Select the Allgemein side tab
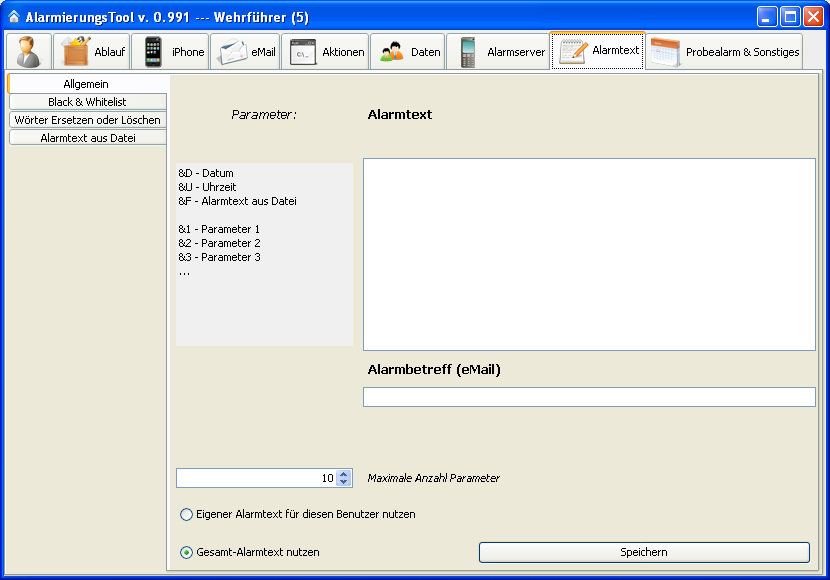This screenshot has width=830, height=580. [87, 84]
